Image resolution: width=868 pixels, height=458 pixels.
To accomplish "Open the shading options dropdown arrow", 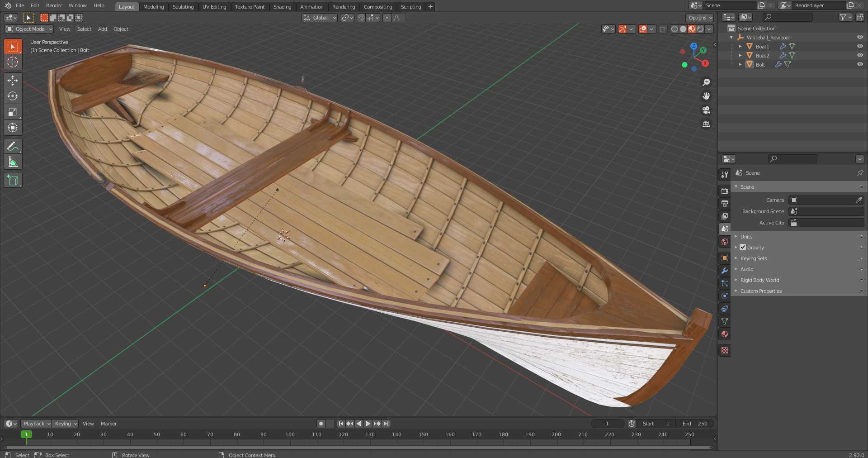I will coord(709,29).
